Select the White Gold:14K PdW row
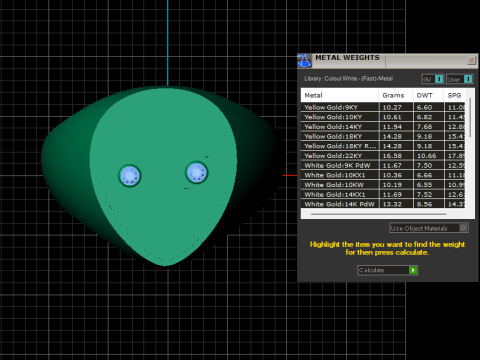Image resolution: width=480 pixels, height=360 pixels. [383, 204]
